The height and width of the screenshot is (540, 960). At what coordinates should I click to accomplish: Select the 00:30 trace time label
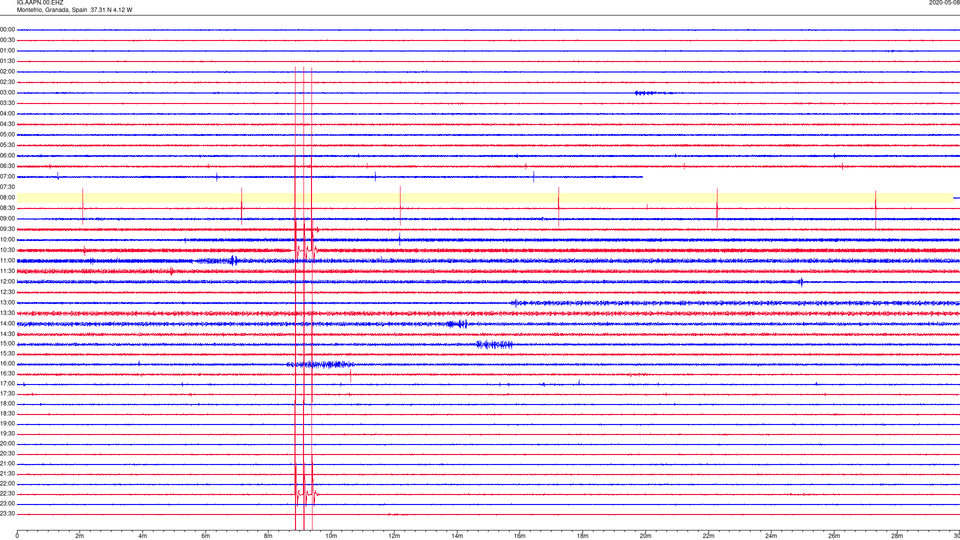click(x=7, y=40)
